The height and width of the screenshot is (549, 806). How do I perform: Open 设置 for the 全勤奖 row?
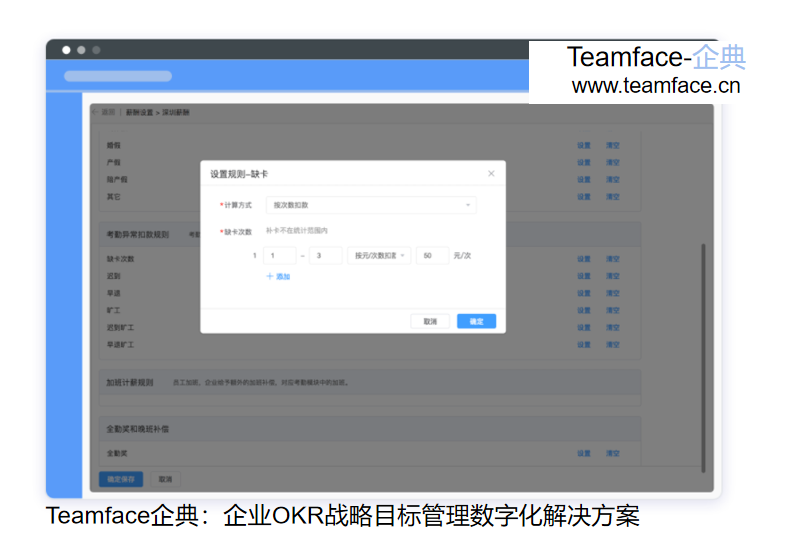coord(583,453)
